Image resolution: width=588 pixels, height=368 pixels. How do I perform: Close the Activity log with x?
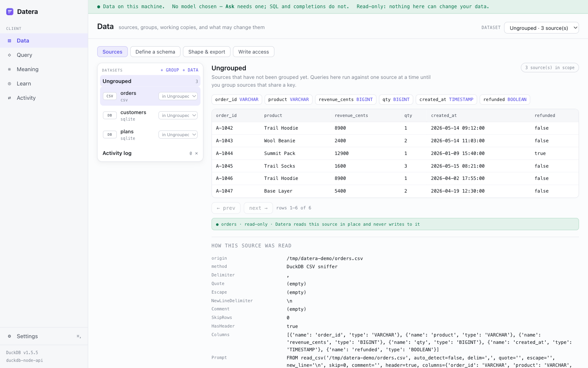pos(196,153)
